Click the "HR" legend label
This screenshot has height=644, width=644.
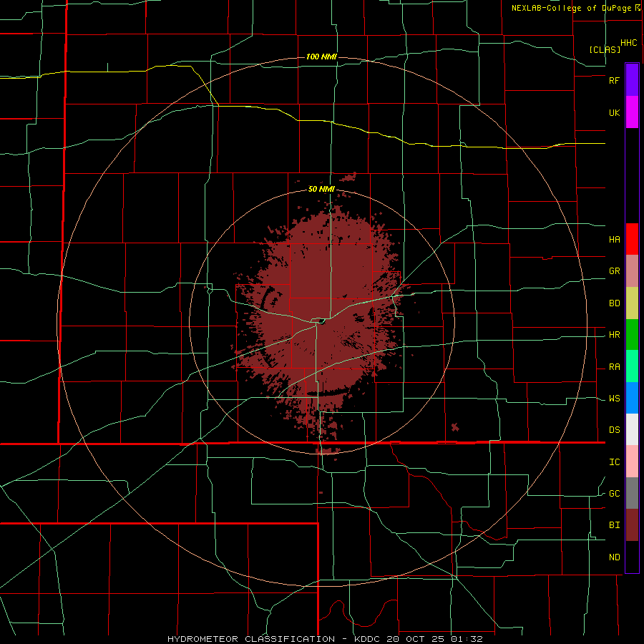[614, 335]
